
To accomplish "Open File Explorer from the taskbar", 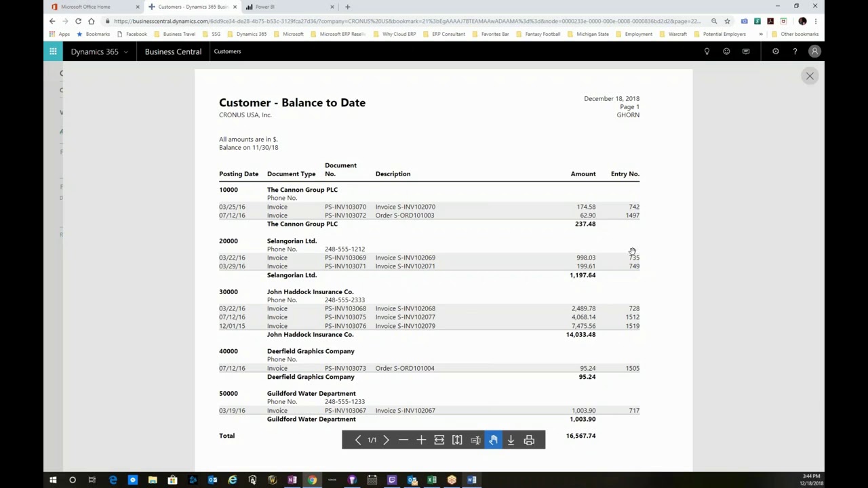I will (153, 480).
